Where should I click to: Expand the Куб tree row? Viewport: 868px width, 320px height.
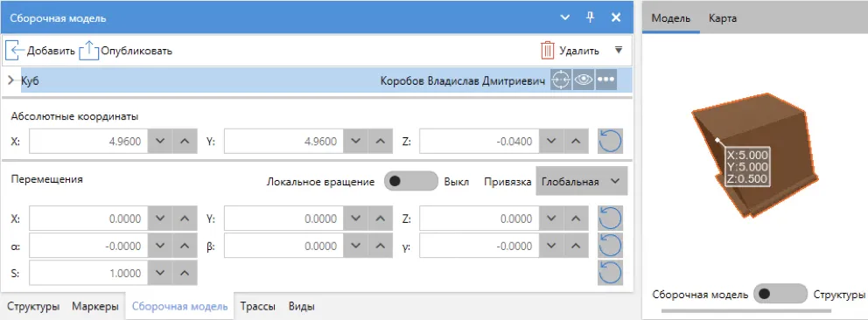[x=11, y=80]
